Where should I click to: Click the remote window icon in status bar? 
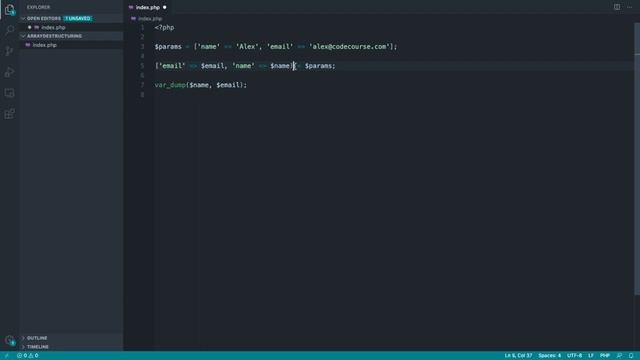tap(6, 356)
